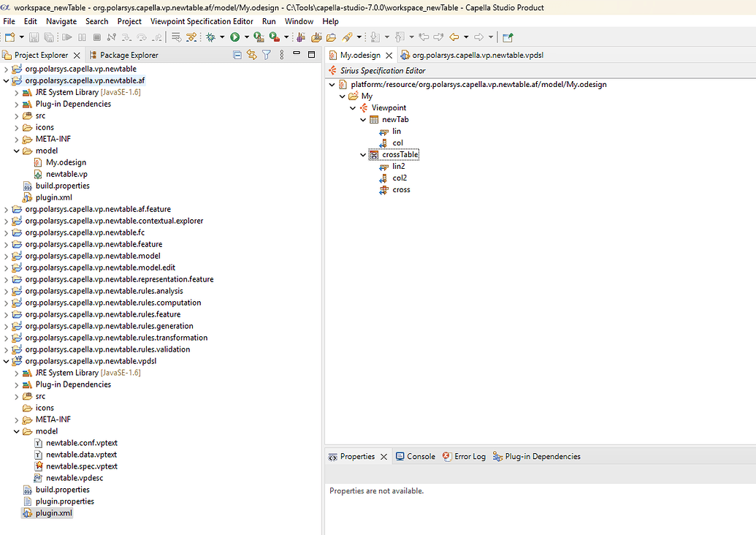Click the Back navigation arrow in the toolbar

pos(453,37)
